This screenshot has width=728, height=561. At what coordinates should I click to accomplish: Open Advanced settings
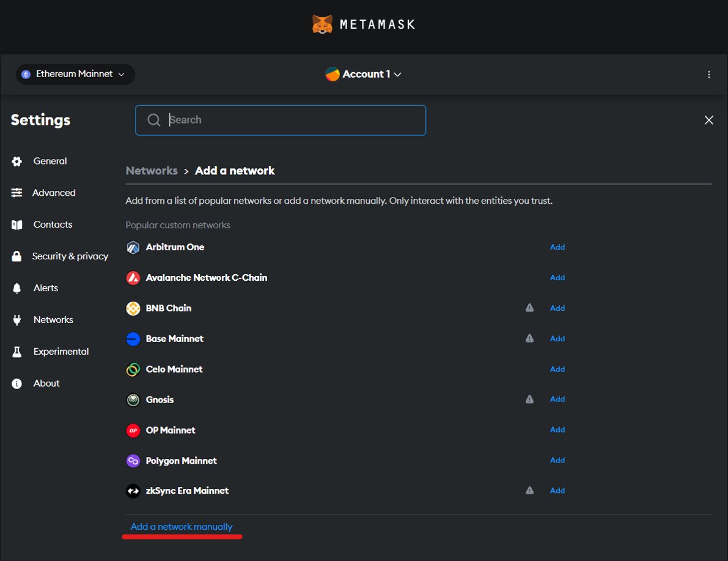click(54, 193)
